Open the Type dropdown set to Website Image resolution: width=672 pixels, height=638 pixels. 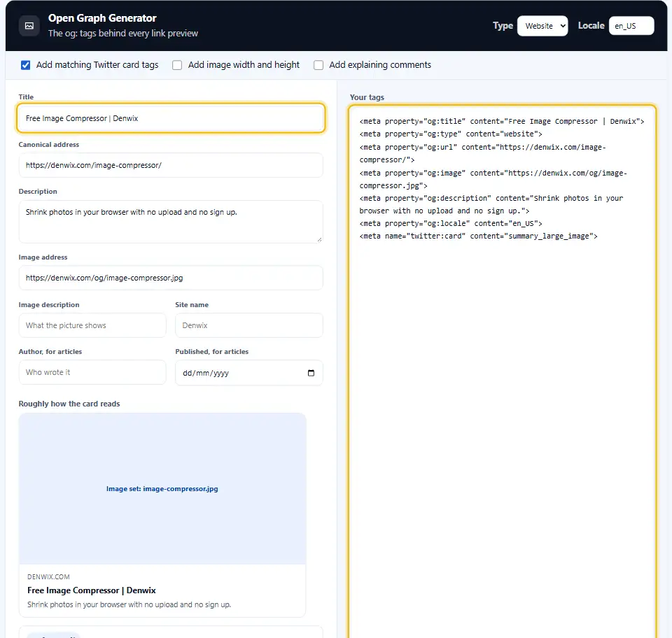[x=542, y=26]
